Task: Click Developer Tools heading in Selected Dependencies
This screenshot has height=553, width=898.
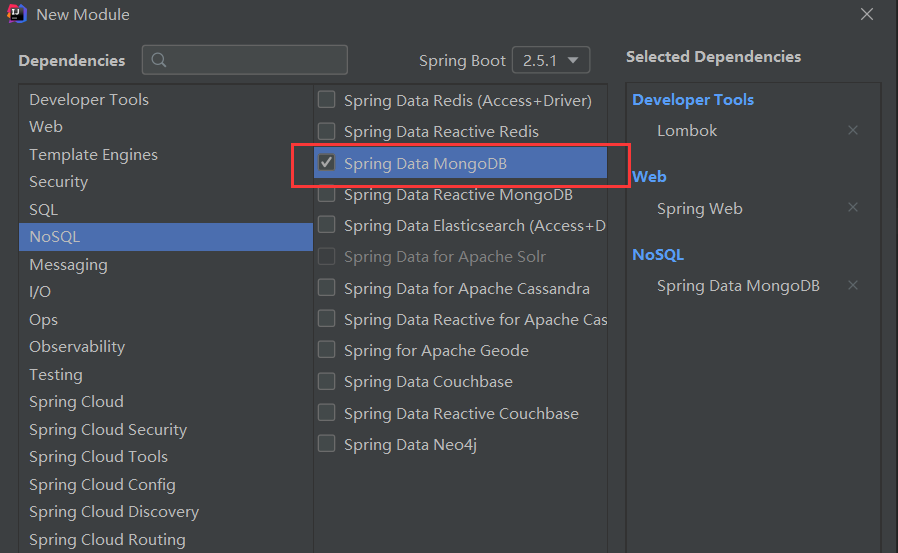Action: (x=693, y=100)
